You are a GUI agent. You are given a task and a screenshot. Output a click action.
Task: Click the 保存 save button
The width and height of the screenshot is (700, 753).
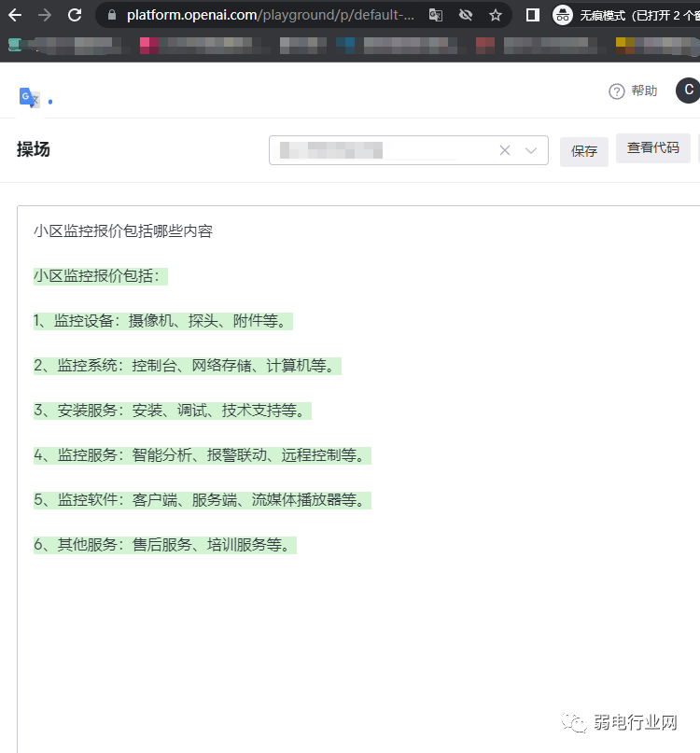click(584, 151)
